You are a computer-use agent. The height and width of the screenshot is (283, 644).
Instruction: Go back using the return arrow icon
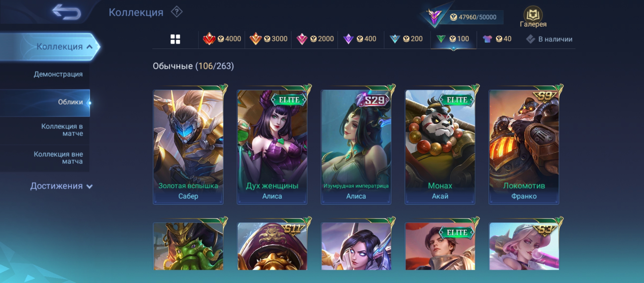[x=66, y=12]
